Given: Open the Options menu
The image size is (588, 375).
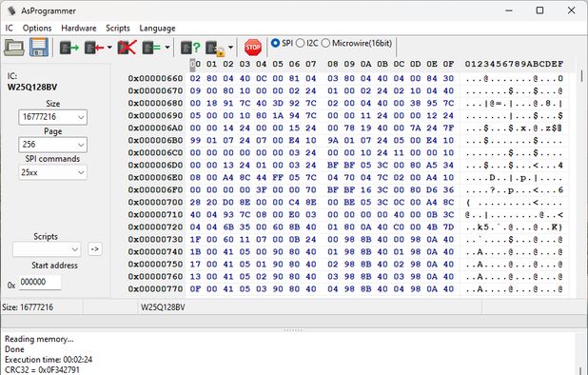Looking at the screenshot, I should 37,29.
